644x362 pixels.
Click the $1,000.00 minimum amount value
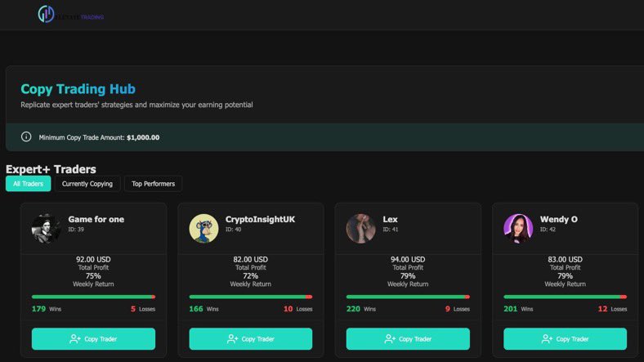pos(143,137)
